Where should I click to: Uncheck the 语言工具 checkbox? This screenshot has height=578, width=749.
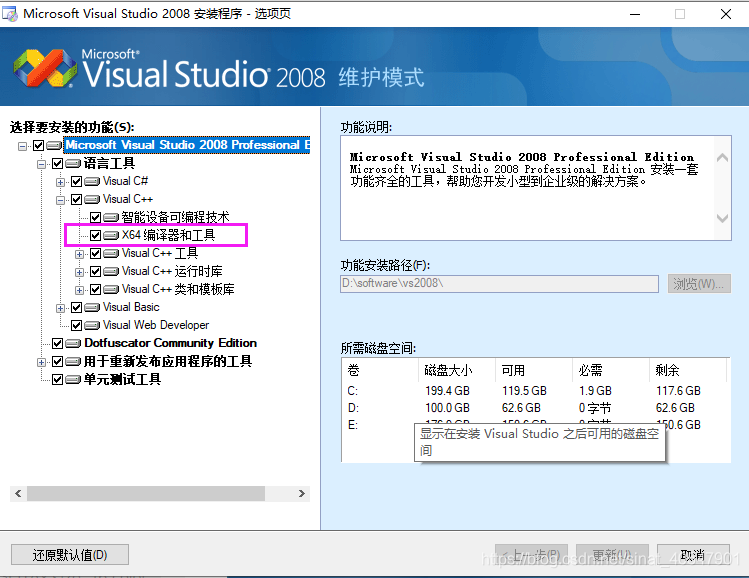pyautogui.click(x=57, y=164)
